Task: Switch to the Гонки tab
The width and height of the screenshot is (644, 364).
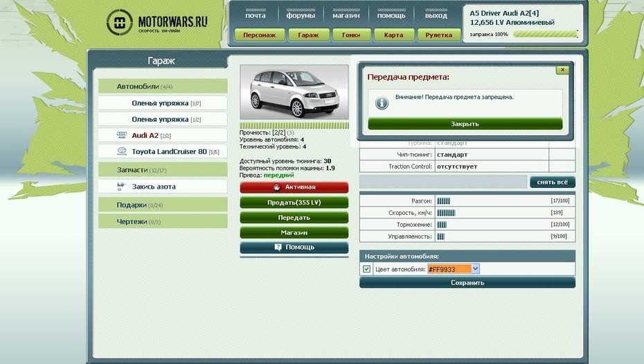Action: pos(351,35)
